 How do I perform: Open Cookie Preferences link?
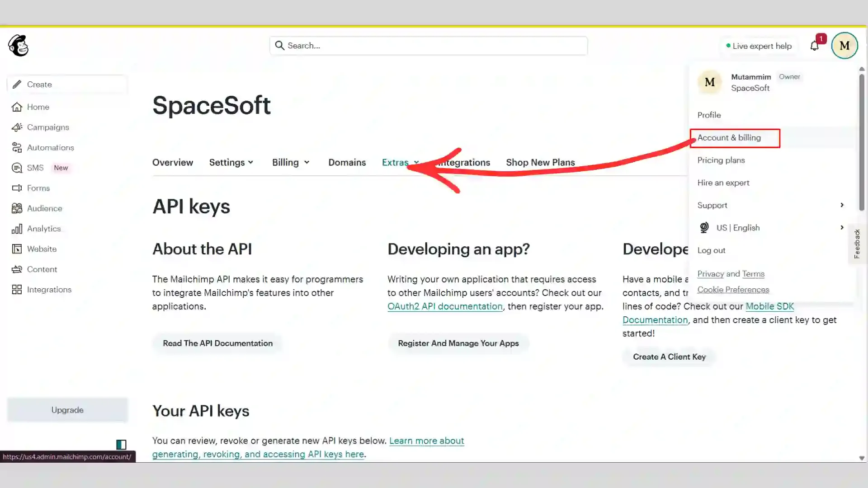pyautogui.click(x=733, y=290)
